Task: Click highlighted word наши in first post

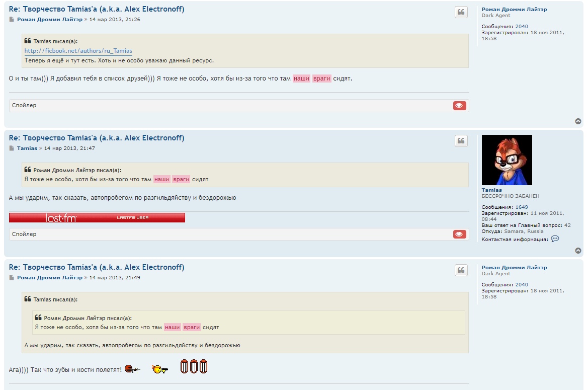Action: click(x=301, y=79)
